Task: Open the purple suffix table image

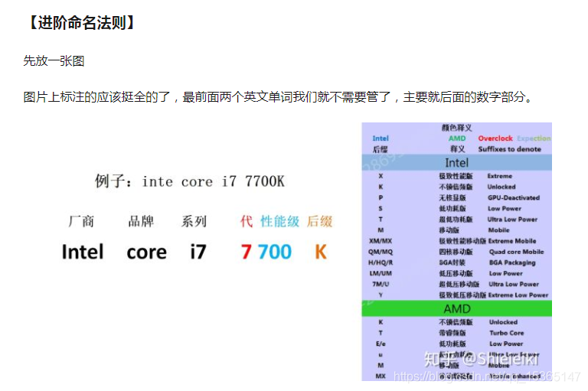Action: pos(456,252)
